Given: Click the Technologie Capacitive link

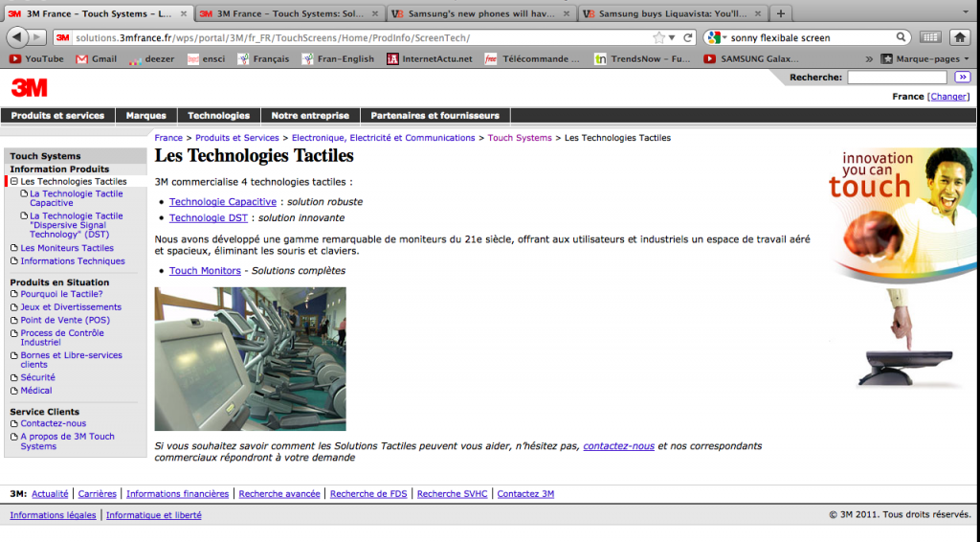Looking at the screenshot, I should pyautogui.click(x=222, y=201).
